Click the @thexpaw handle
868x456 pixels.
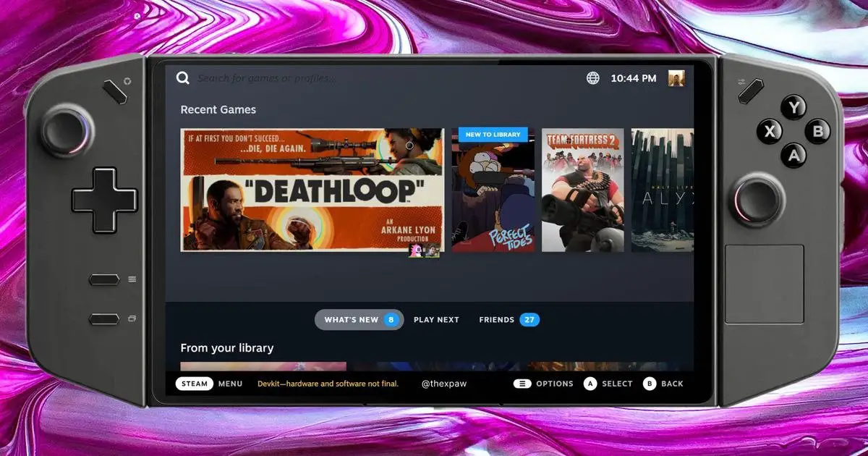(x=444, y=384)
